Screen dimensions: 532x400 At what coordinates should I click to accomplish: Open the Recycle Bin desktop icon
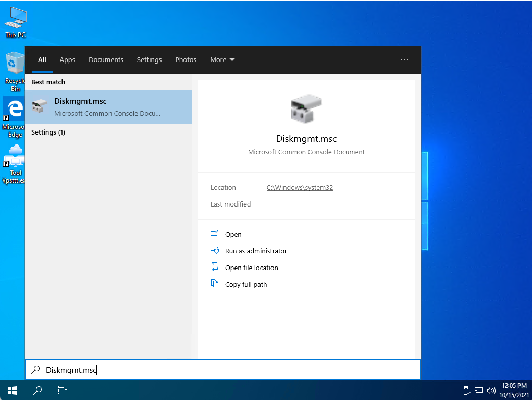(x=15, y=71)
